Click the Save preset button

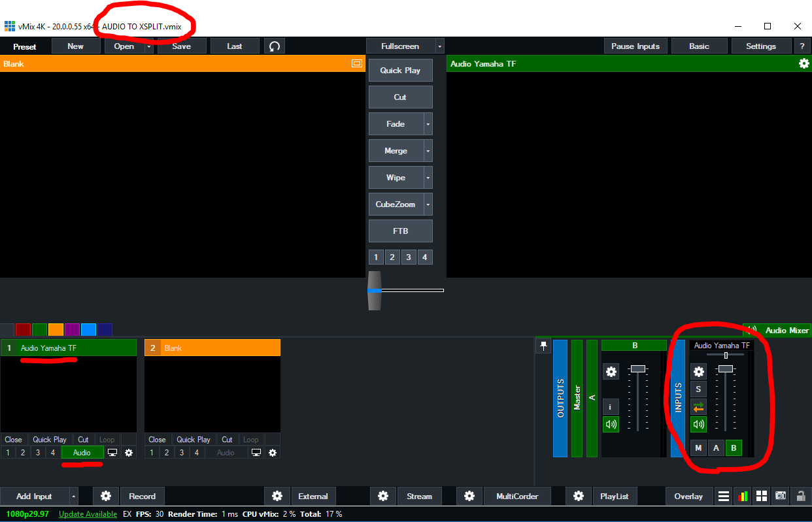click(182, 46)
